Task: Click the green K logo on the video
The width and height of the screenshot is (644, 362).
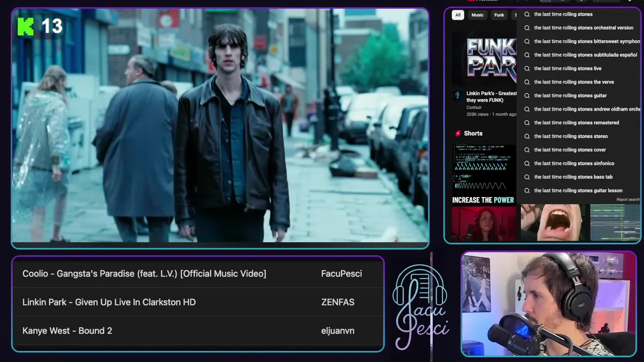Action: 26,27
